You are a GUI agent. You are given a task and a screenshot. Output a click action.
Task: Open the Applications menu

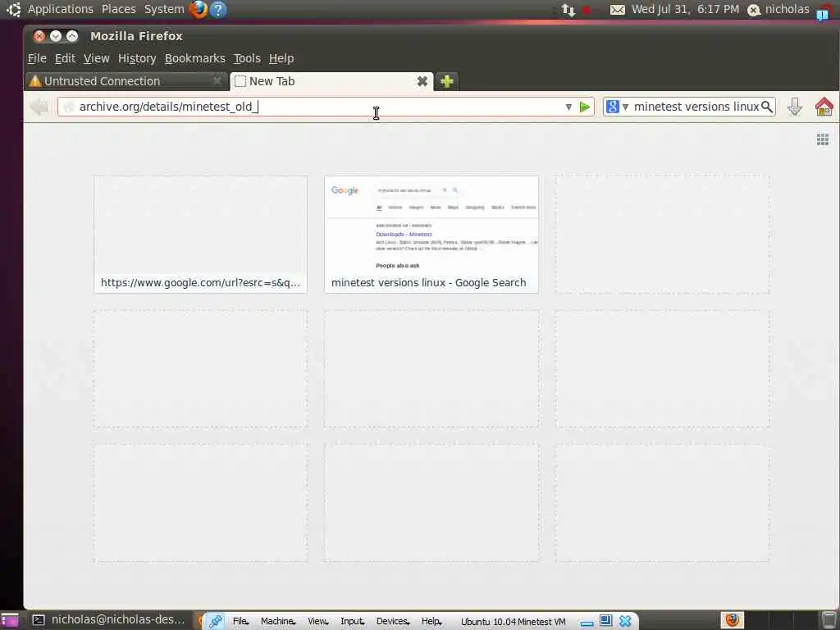[x=61, y=9]
